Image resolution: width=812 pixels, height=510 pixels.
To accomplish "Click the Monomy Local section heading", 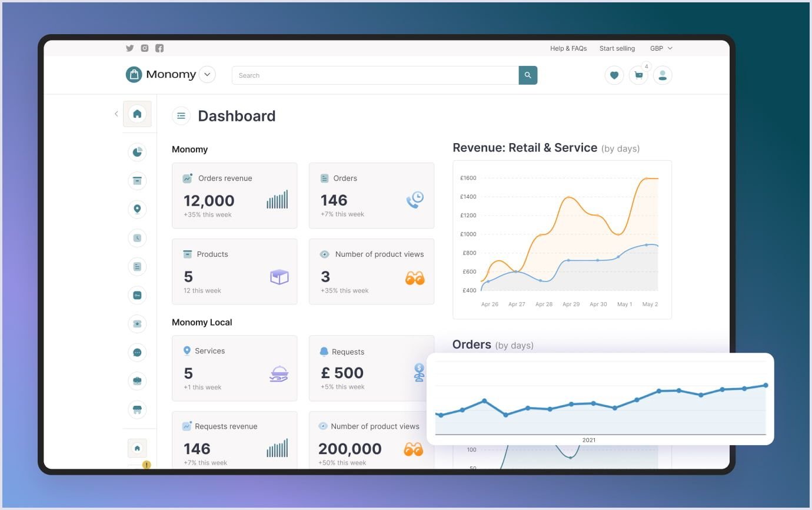I will click(202, 322).
